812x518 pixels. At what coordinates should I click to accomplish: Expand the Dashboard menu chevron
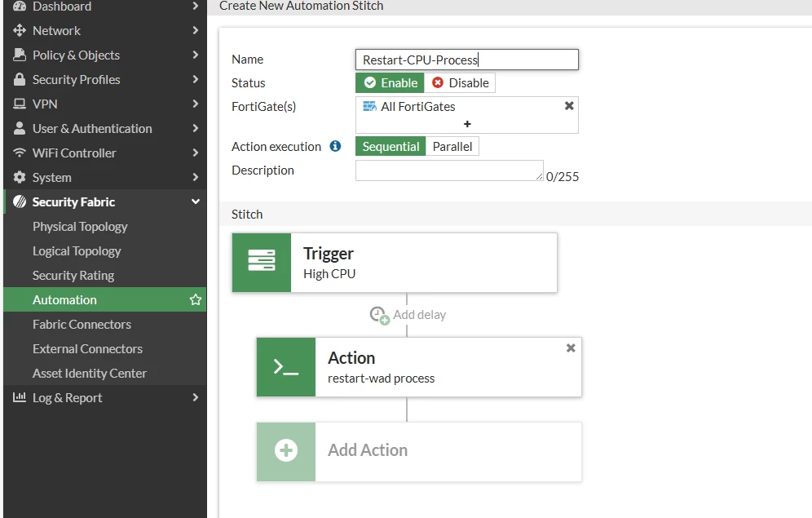point(195,7)
